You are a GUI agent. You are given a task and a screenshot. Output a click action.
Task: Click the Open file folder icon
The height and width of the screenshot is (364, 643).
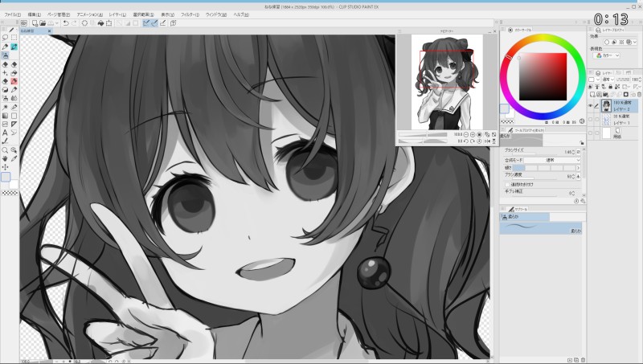click(43, 23)
